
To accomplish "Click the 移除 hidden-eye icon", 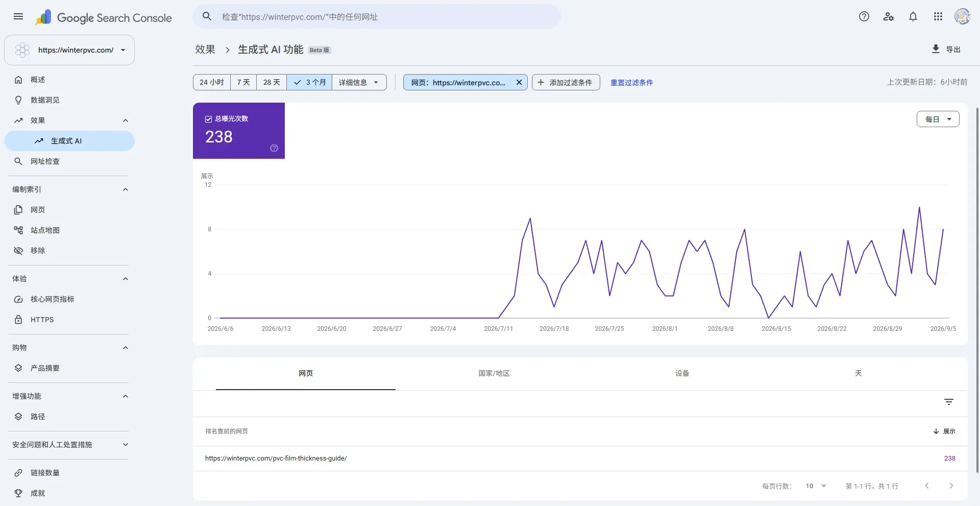I will pyautogui.click(x=18, y=251).
